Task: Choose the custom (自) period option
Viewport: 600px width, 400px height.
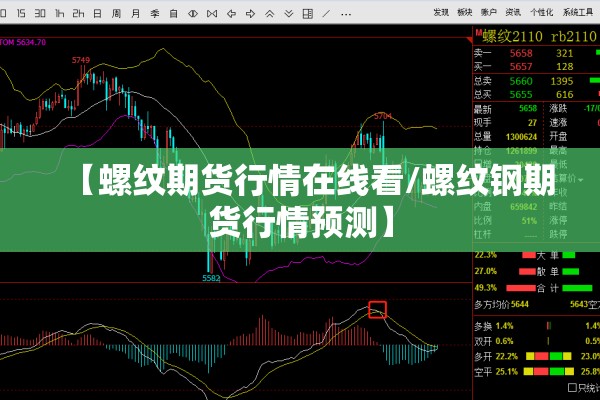Action: point(174,14)
